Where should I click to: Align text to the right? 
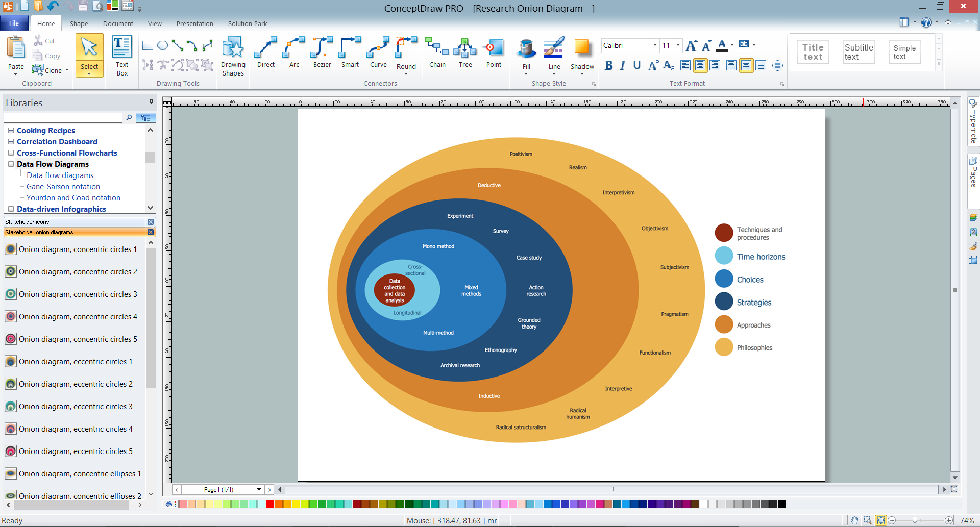715,65
